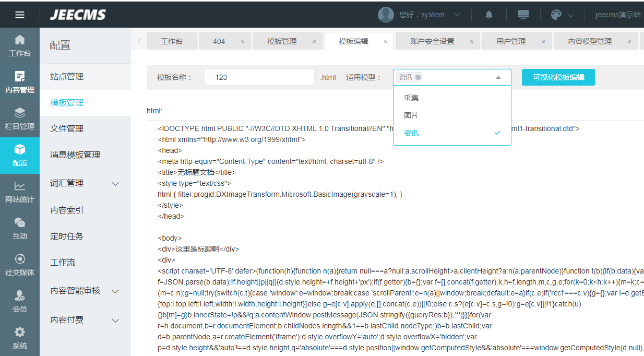
Task: Open 互动 in left sidebar
Action: [x=20, y=229]
